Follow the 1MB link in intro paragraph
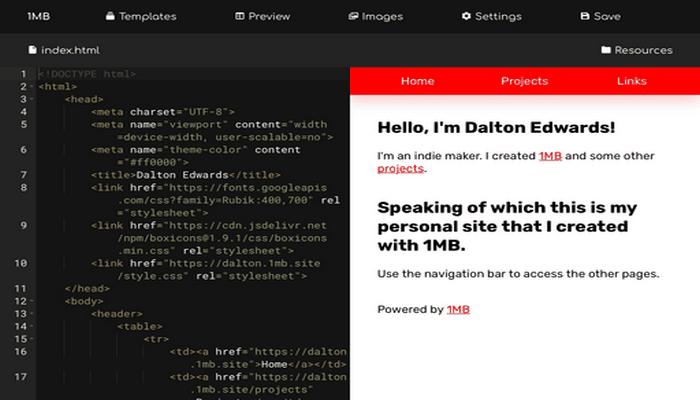 550,156
